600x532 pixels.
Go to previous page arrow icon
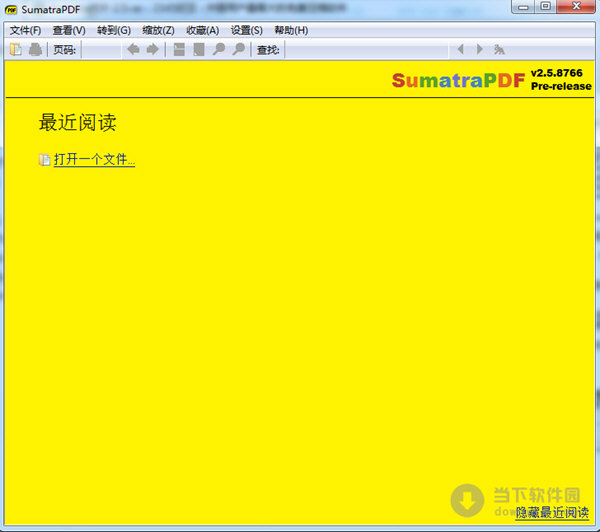point(133,50)
